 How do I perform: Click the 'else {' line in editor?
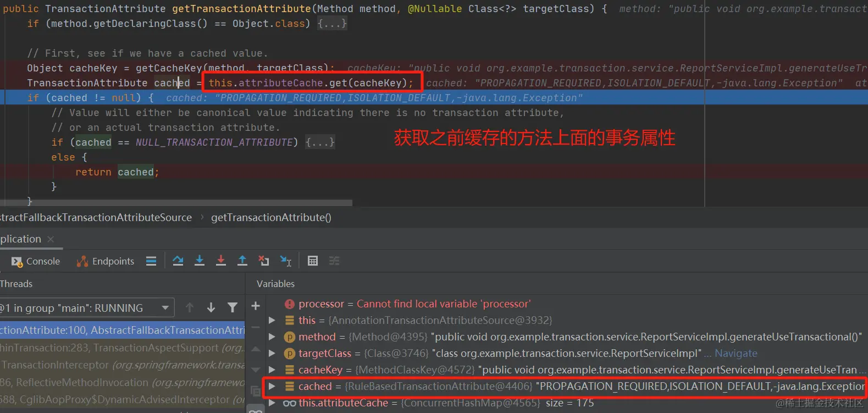[x=69, y=157]
